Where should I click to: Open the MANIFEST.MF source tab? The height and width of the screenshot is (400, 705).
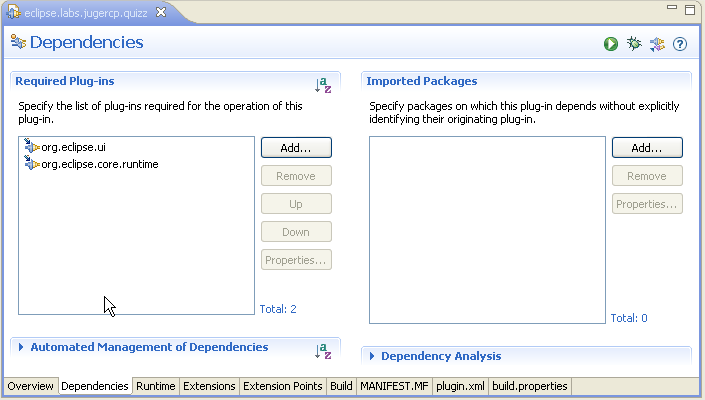pyautogui.click(x=394, y=386)
